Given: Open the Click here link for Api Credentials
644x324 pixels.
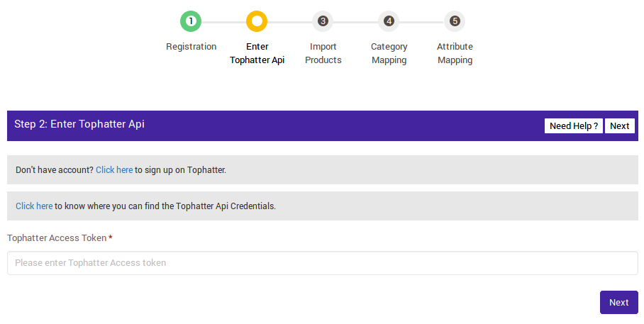Looking at the screenshot, I should click(x=34, y=206).
